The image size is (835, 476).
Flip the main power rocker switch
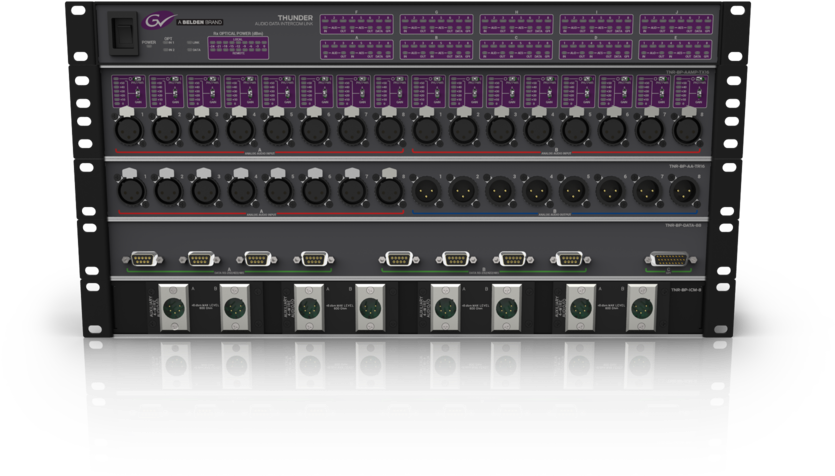(x=124, y=34)
